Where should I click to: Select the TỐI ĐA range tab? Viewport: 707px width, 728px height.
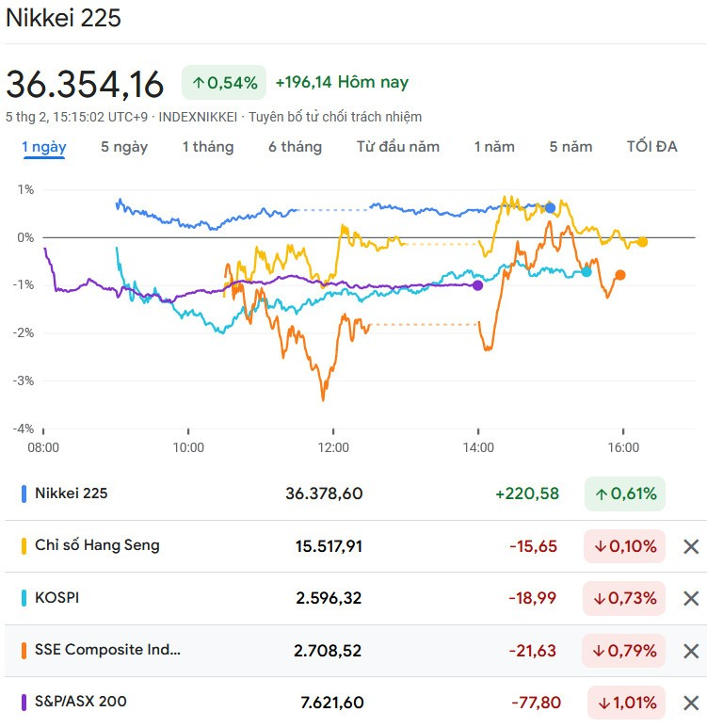pos(651,147)
